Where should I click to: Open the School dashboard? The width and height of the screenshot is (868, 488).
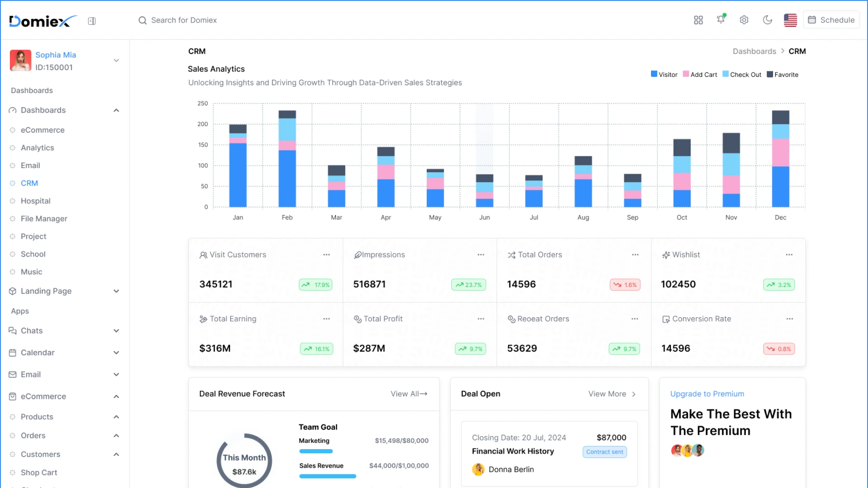tap(33, 254)
